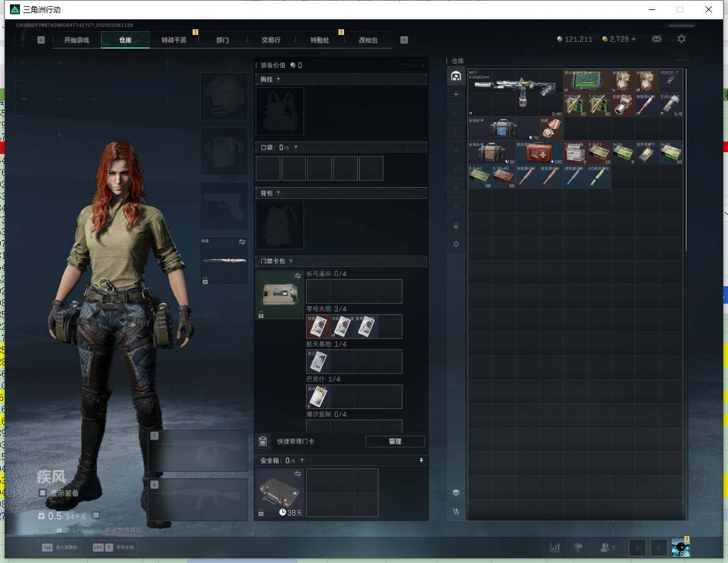The image size is (728, 563).
Task: Click the melee knife weapon slot
Action: [224, 261]
